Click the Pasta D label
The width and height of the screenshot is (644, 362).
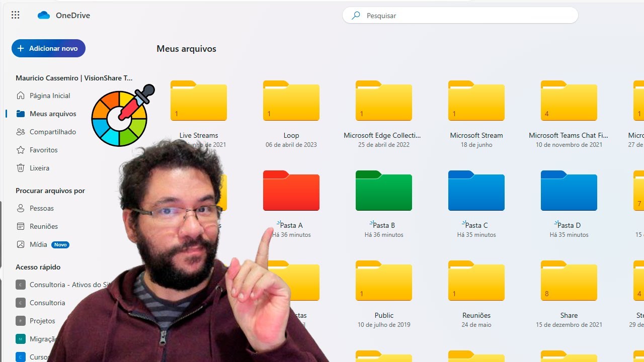(569, 225)
